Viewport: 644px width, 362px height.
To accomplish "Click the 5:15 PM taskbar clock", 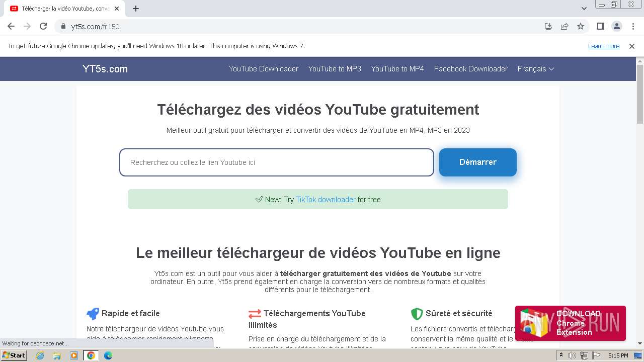I will 618,355.
